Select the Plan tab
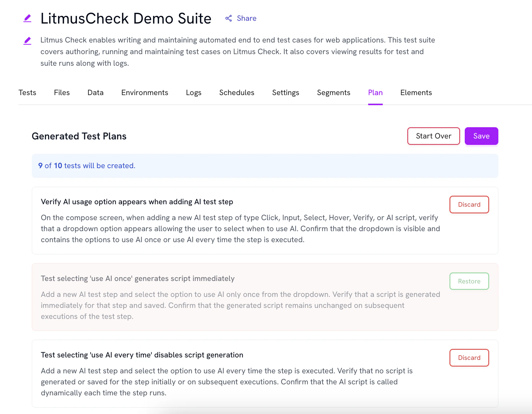 (375, 93)
